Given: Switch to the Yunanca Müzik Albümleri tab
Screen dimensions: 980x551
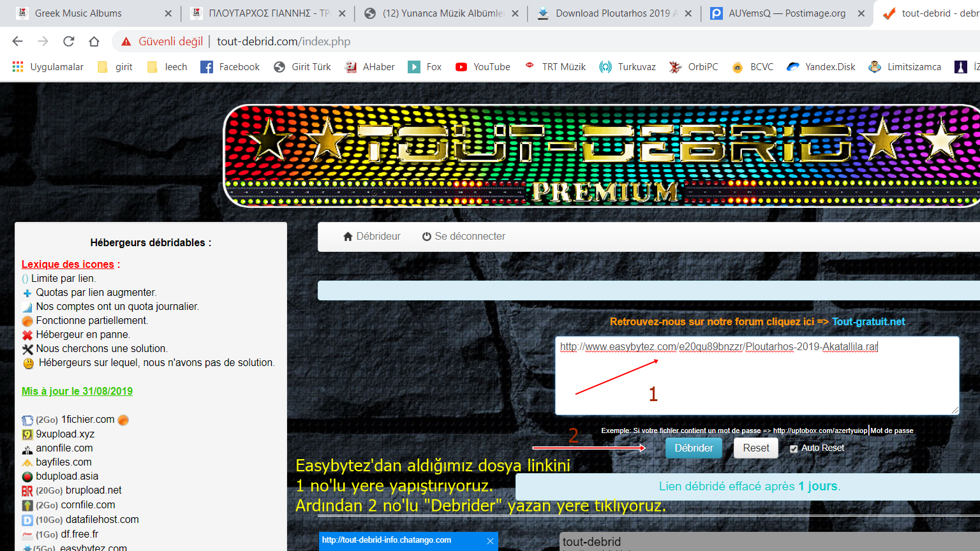Looking at the screenshot, I should coord(443,13).
